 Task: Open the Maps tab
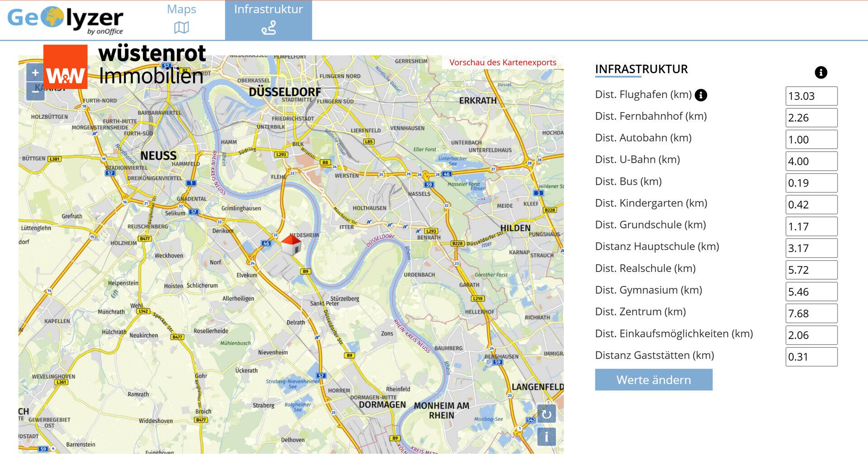181,20
